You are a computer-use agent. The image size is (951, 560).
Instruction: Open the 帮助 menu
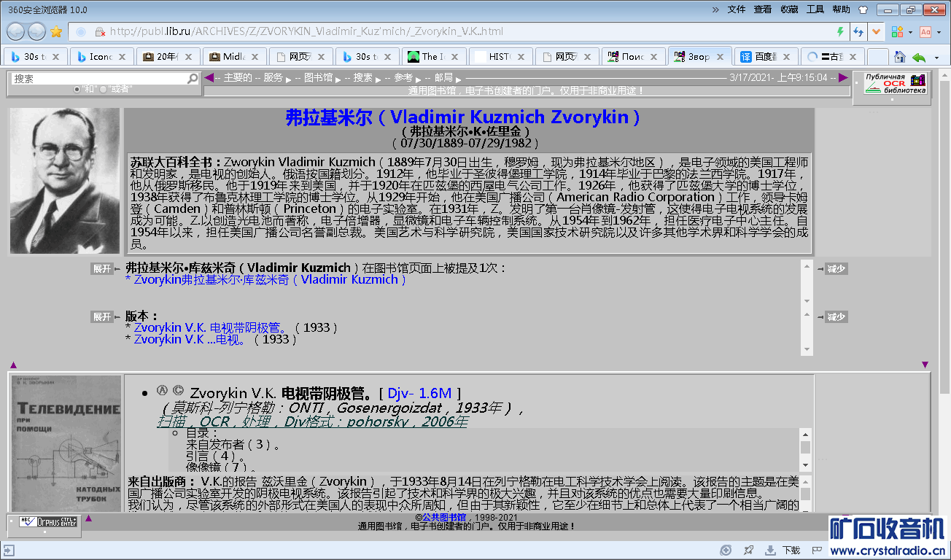(x=841, y=9)
